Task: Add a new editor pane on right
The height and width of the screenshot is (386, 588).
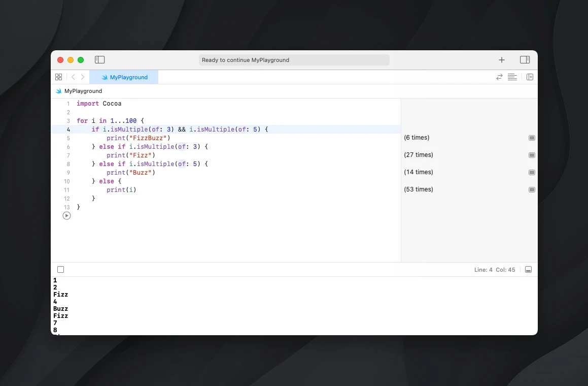Action: coord(530,77)
